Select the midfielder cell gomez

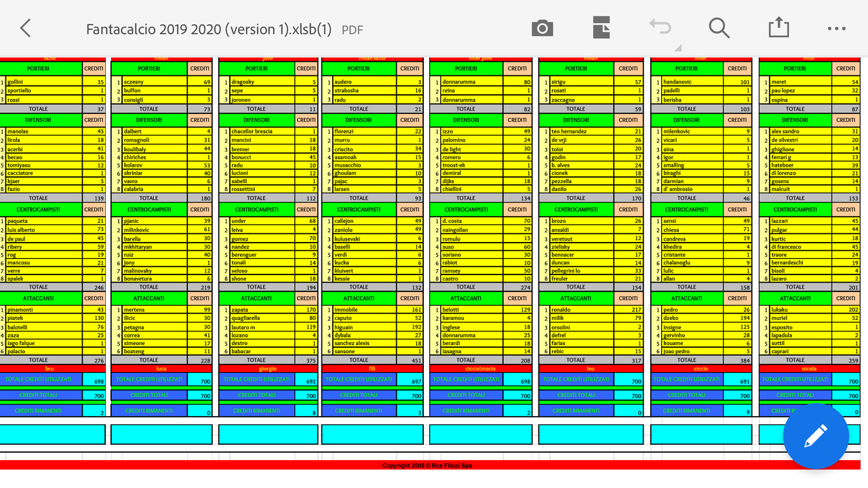pos(262,239)
